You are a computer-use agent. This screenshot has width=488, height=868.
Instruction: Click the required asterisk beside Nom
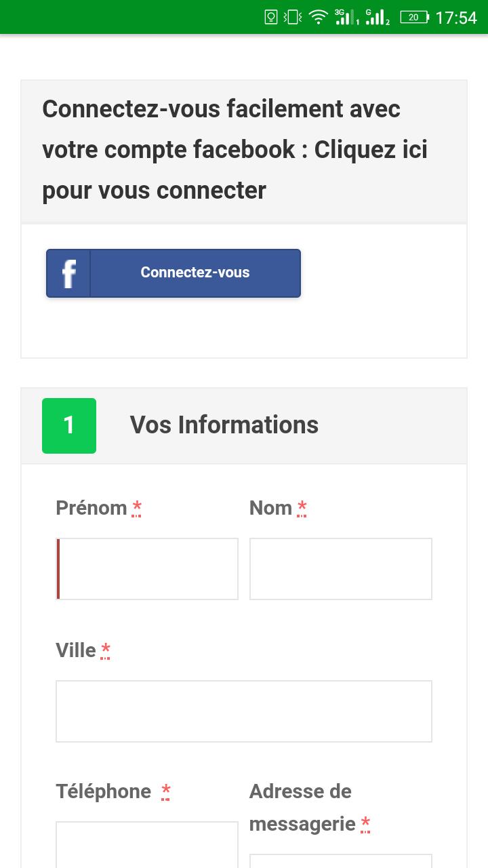[302, 508]
